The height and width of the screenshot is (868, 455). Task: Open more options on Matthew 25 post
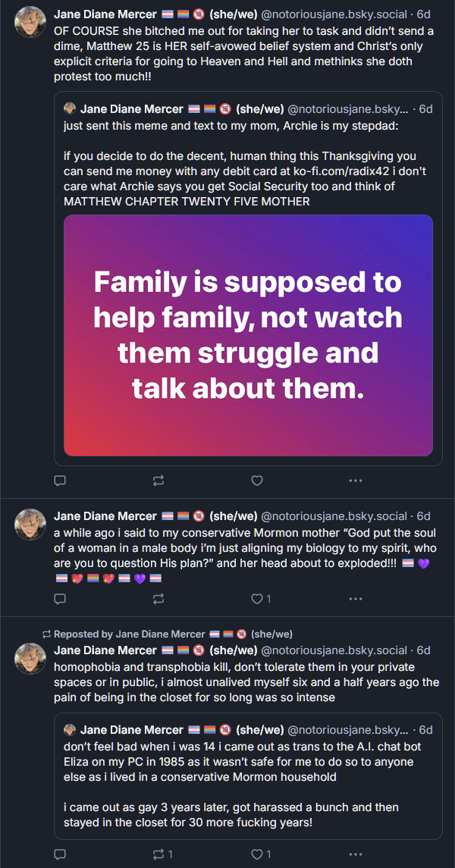pyautogui.click(x=355, y=480)
